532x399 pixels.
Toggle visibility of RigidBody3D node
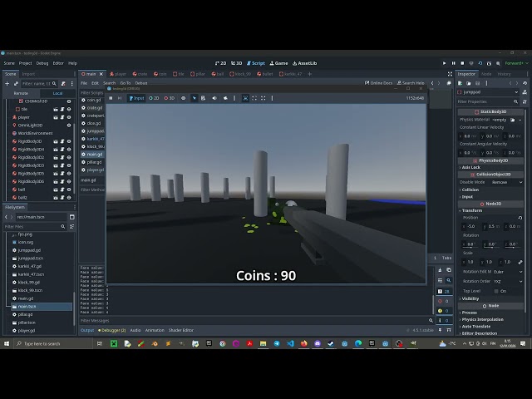(69, 141)
